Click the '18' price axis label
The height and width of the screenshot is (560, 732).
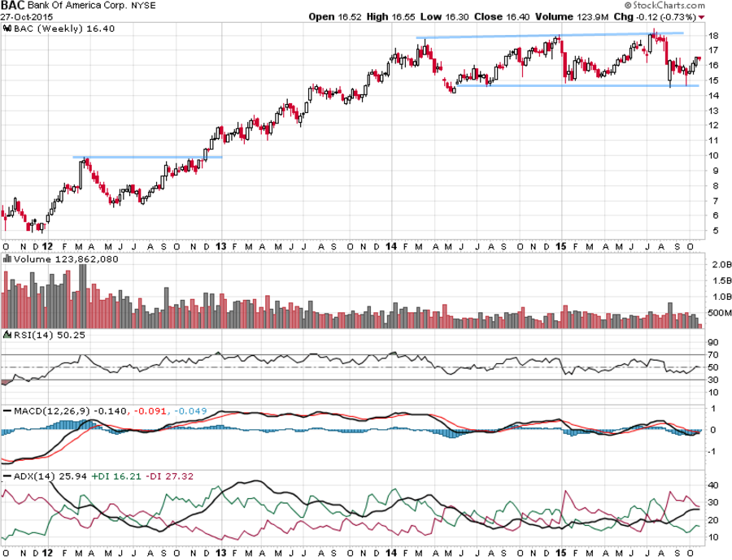coord(712,36)
